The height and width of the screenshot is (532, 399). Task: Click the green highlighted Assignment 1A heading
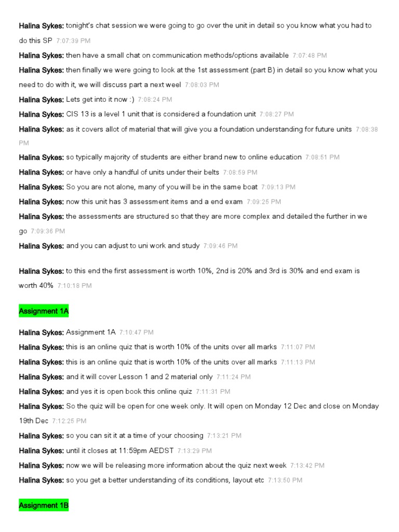pyautogui.click(x=44, y=311)
